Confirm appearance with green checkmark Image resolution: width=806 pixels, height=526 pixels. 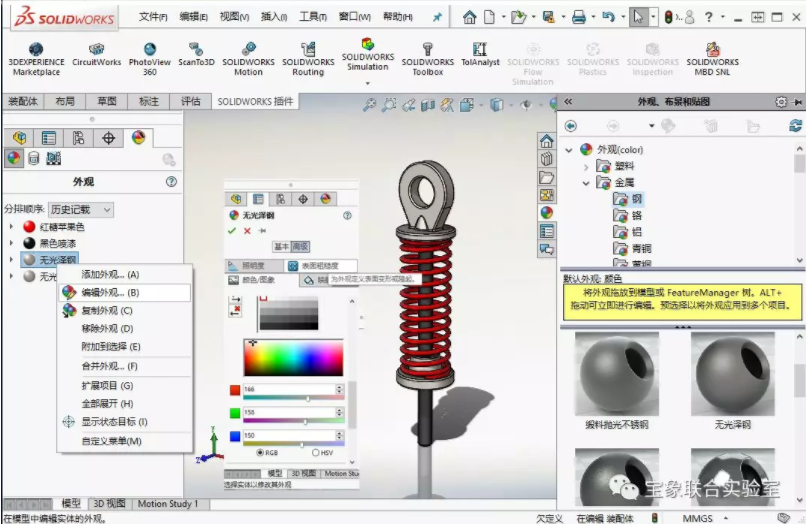click(x=232, y=231)
